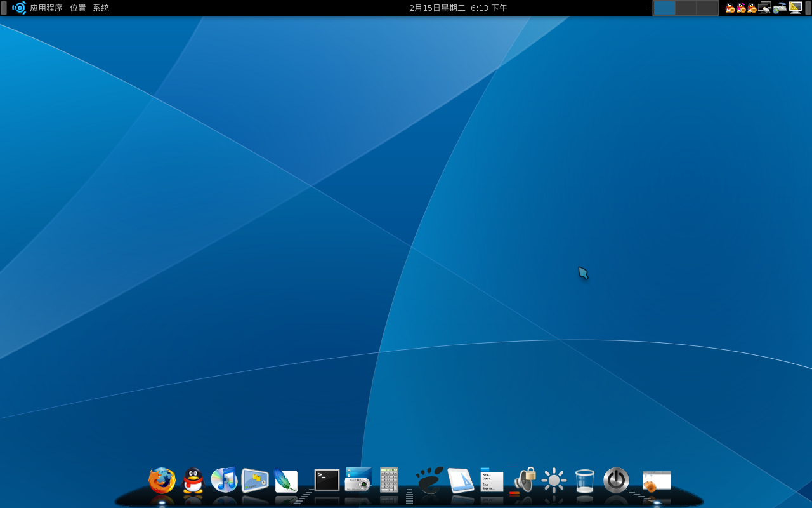812x508 pixels.
Task: Open the 系统 menu
Action: (101, 8)
